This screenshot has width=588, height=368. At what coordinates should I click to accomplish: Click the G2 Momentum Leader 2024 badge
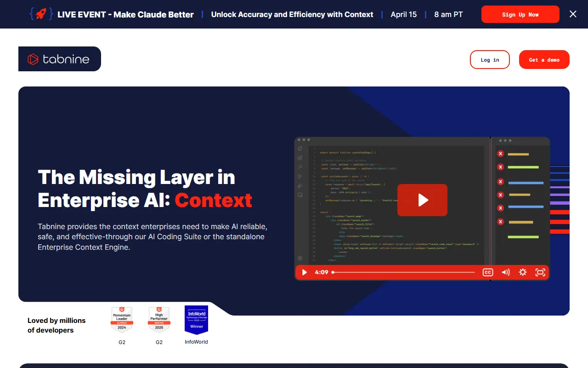coord(122,320)
